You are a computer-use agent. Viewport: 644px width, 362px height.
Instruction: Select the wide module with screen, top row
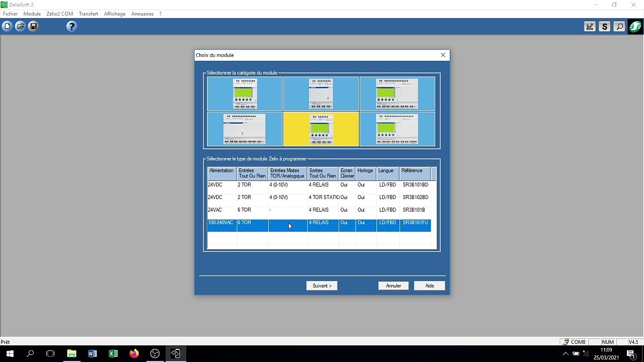[397, 94]
